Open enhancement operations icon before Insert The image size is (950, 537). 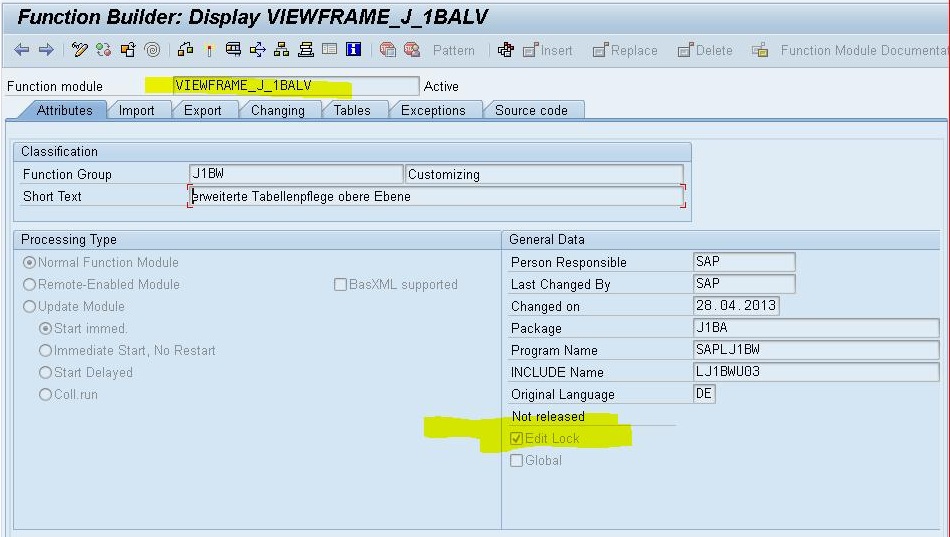[505, 50]
